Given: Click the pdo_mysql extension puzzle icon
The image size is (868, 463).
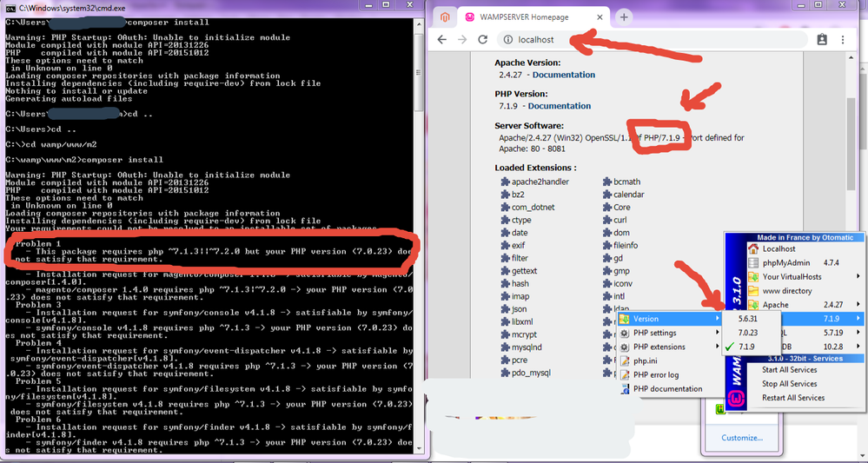Looking at the screenshot, I should tap(505, 373).
